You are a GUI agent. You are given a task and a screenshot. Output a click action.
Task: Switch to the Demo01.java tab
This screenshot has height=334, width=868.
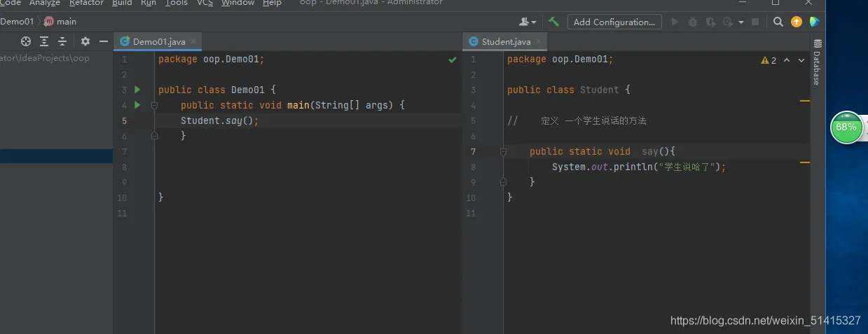(x=159, y=42)
